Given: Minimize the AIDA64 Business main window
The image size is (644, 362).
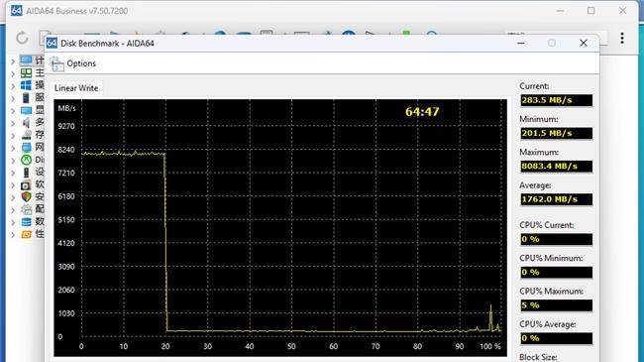Looking at the screenshot, I should click(x=560, y=11).
